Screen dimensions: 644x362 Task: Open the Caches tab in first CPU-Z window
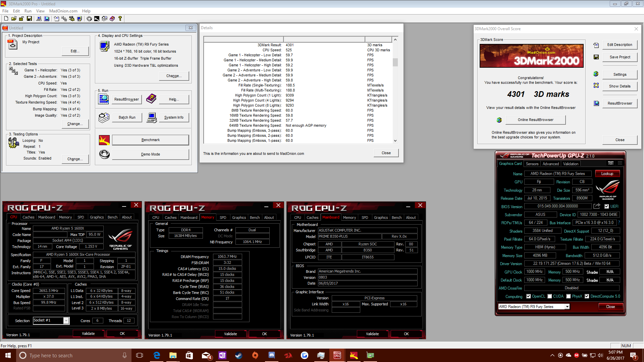click(x=29, y=217)
